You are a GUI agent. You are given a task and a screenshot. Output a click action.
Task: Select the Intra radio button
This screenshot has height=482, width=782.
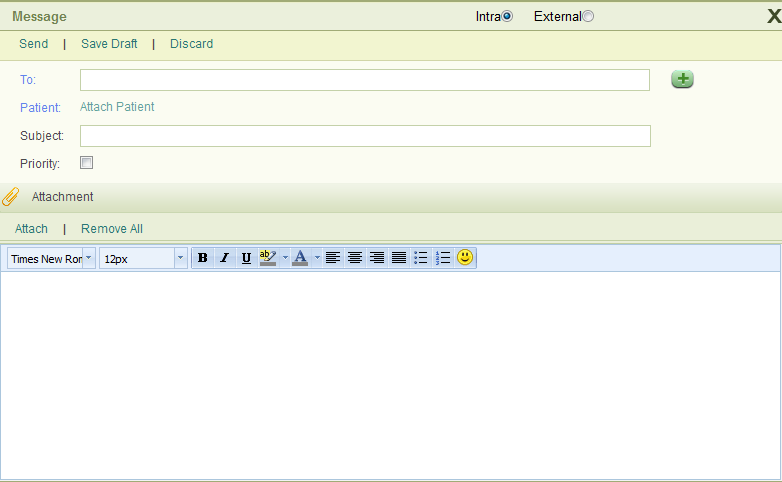point(507,16)
